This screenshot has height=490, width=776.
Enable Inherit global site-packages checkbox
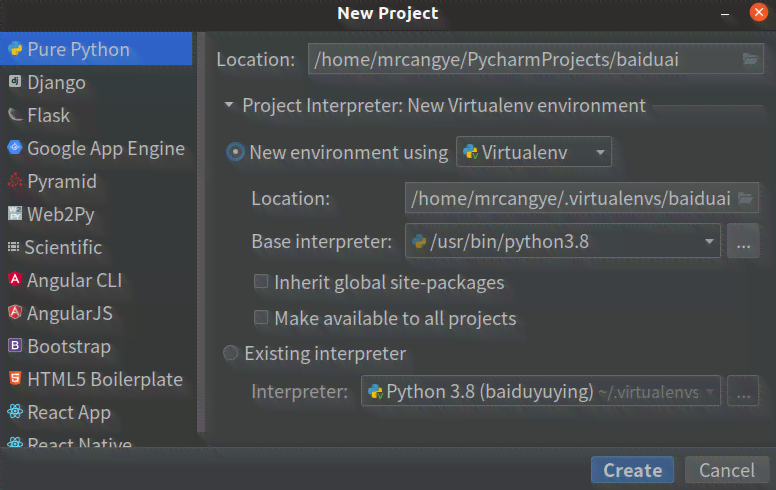[261, 282]
